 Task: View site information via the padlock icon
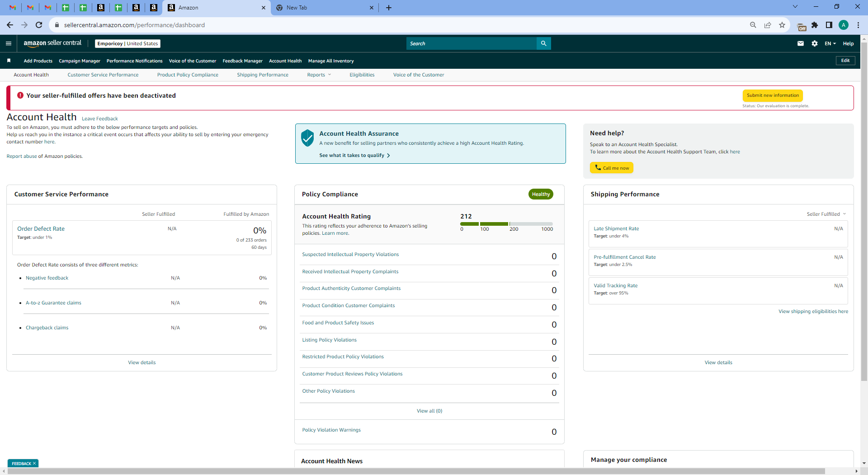(57, 25)
